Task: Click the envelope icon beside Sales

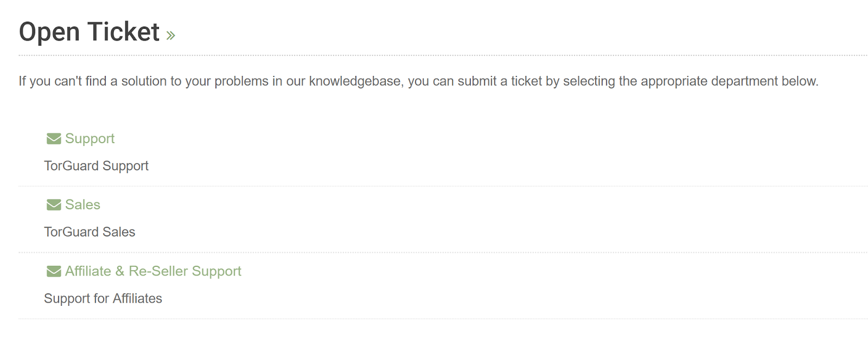Action: [54, 204]
